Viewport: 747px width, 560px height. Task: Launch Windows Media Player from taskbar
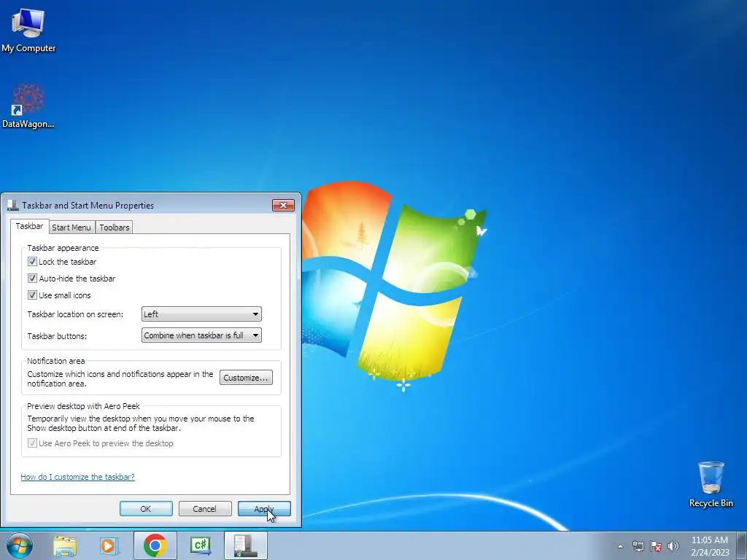(x=109, y=545)
